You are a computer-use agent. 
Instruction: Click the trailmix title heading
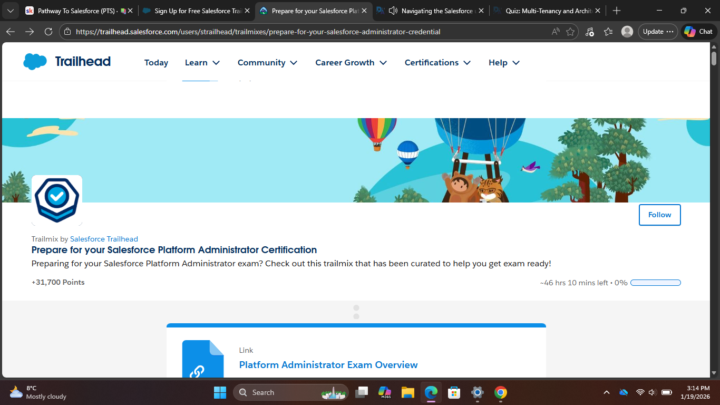pos(174,250)
